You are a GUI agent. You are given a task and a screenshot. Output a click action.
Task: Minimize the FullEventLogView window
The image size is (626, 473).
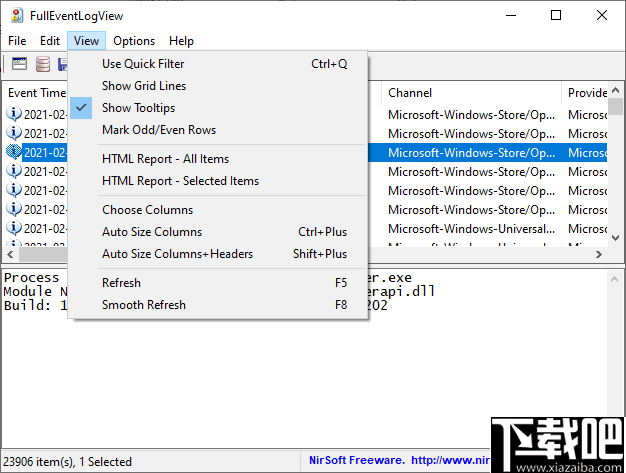511,16
